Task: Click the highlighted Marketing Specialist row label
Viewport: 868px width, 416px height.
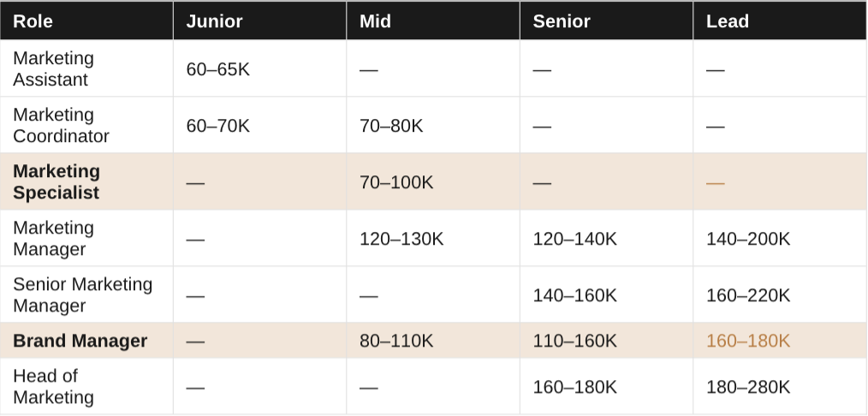Action: (x=86, y=181)
